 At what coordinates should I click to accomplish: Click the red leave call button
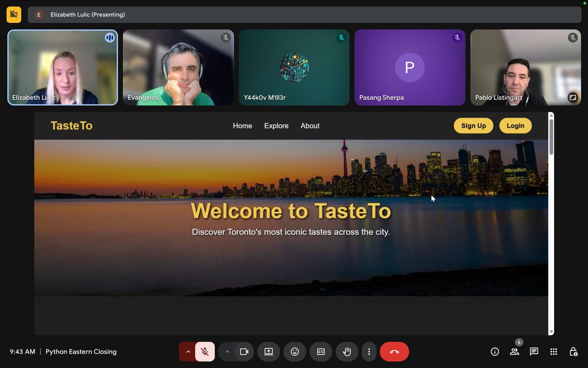coord(394,351)
